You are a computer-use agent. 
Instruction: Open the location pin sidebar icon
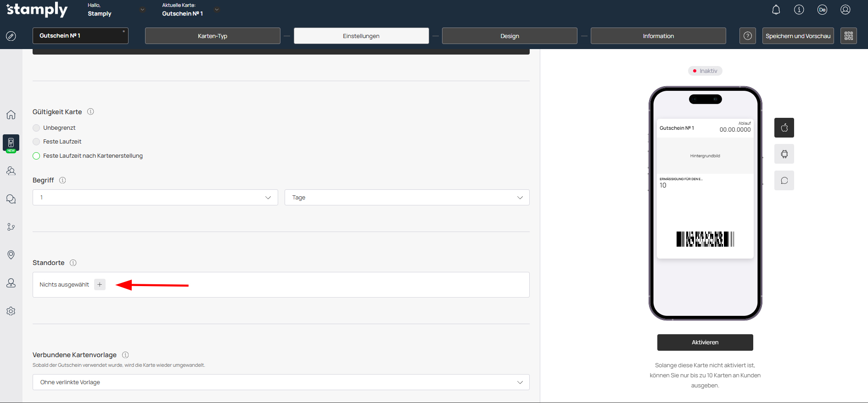tap(11, 255)
